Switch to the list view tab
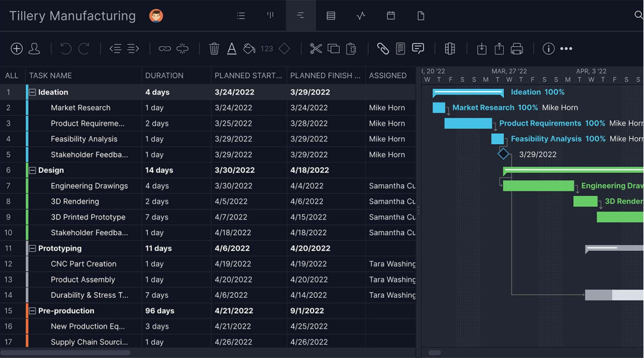Image resolution: width=644 pixels, height=358 pixels. 241,16
